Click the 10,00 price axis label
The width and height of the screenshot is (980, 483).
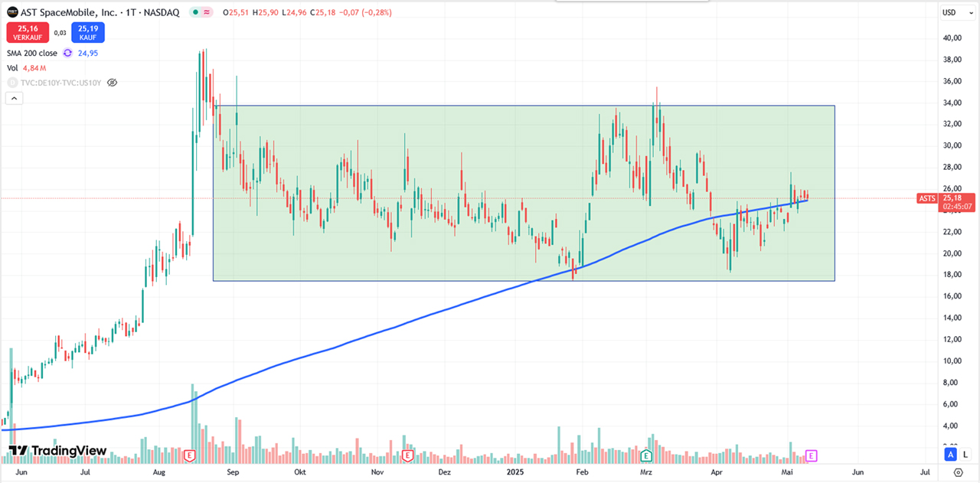[953, 361]
